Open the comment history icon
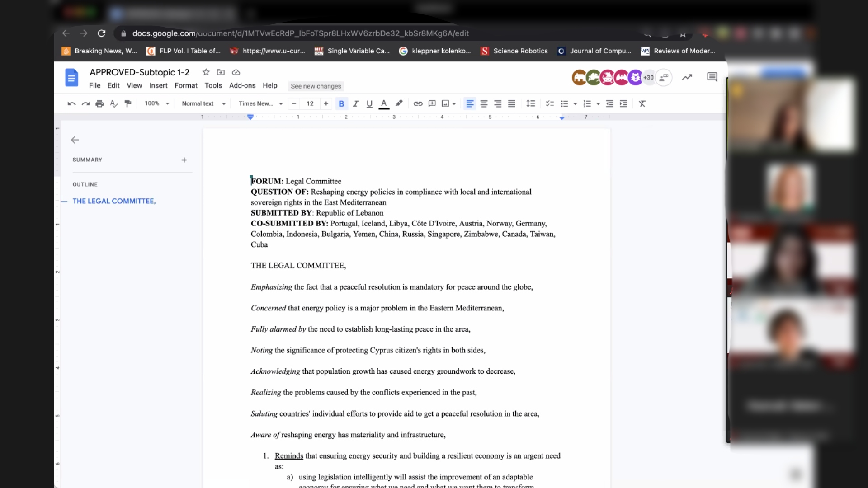The height and width of the screenshot is (488, 868). coord(712,77)
